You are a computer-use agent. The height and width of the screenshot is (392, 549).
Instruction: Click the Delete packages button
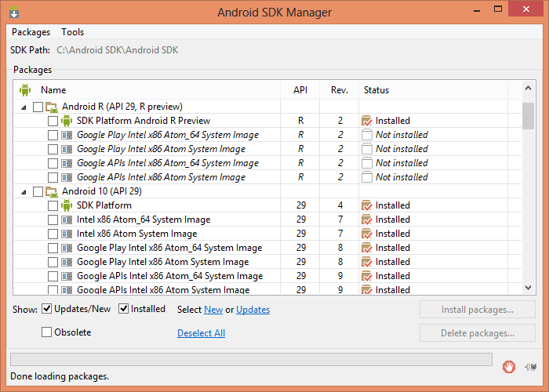point(478,333)
